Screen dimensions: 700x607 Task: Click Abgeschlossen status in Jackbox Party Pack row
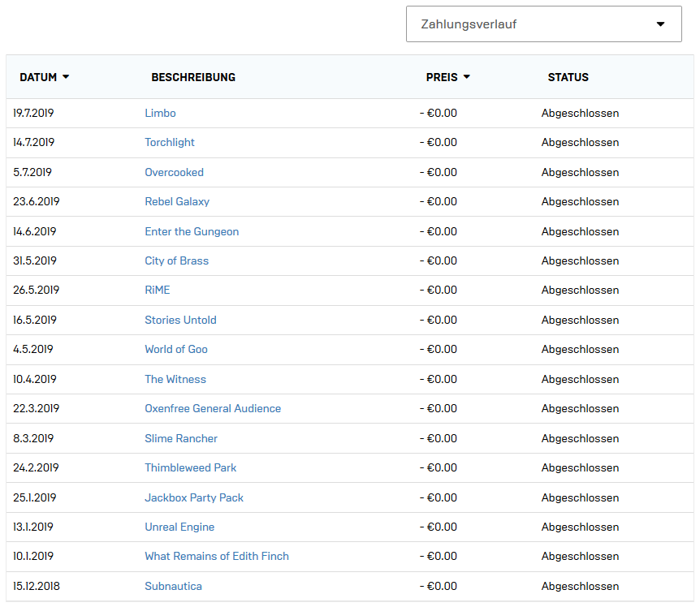coord(581,497)
